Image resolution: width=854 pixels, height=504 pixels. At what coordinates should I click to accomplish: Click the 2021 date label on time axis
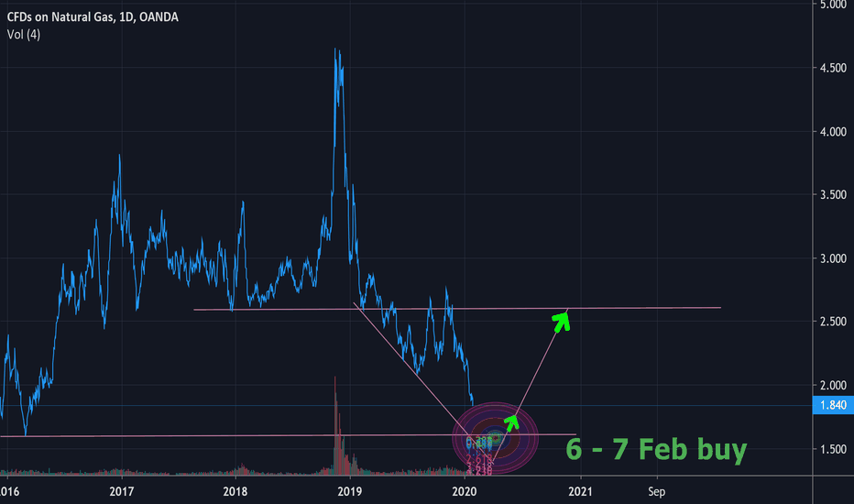point(580,491)
